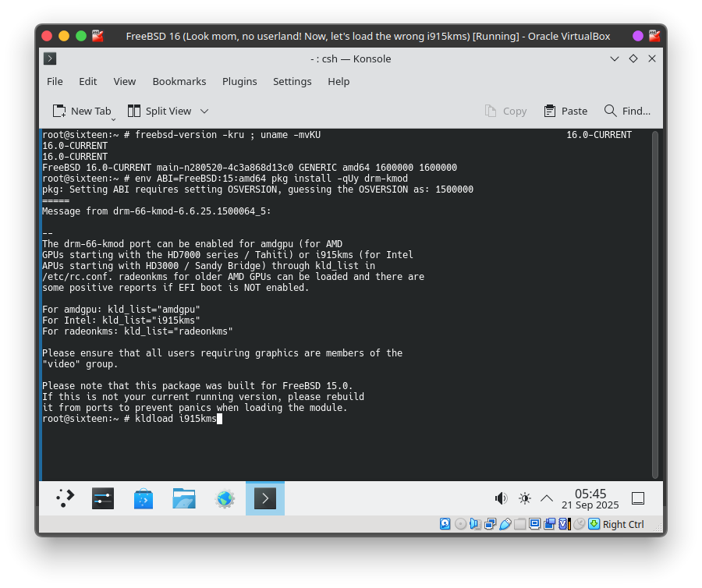Image resolution: width=702 pixels, height=588 pixels.
Task: Click the 'For radeonkms: kld_list="radeonkms"' line
Action: click(137, 331)
